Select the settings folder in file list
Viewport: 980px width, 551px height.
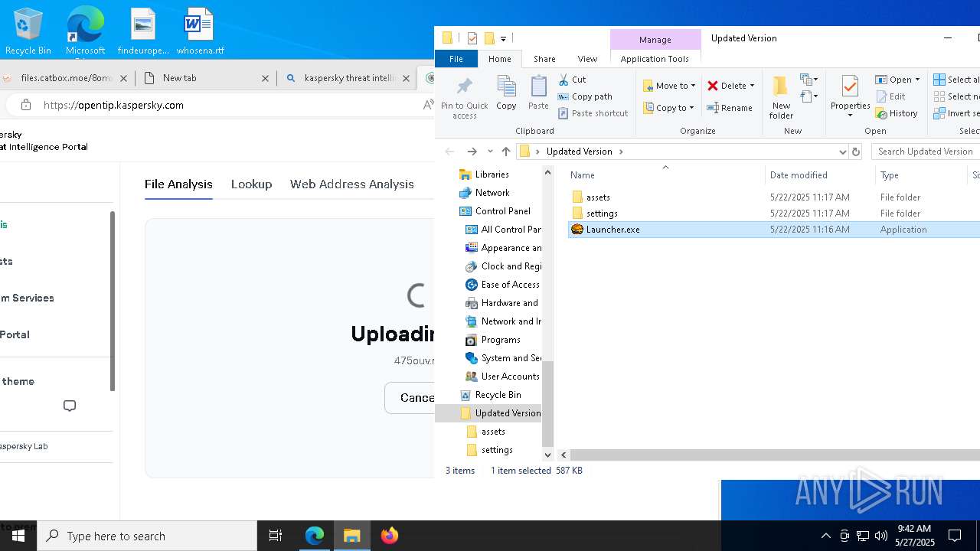602,214
